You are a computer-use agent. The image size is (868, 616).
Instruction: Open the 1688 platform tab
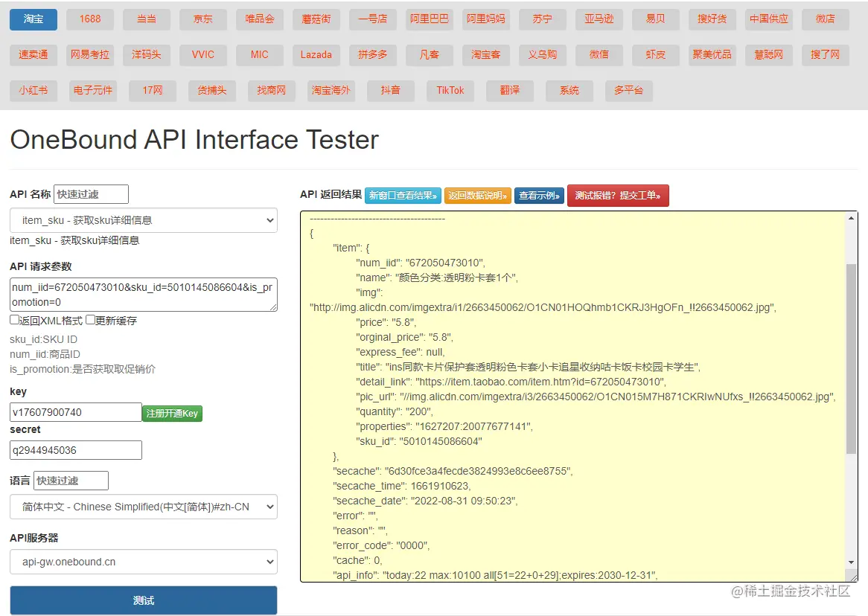[89, 19]
